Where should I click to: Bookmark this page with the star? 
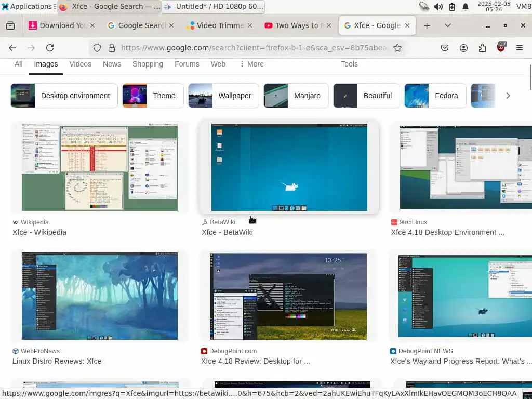[397, 48]
